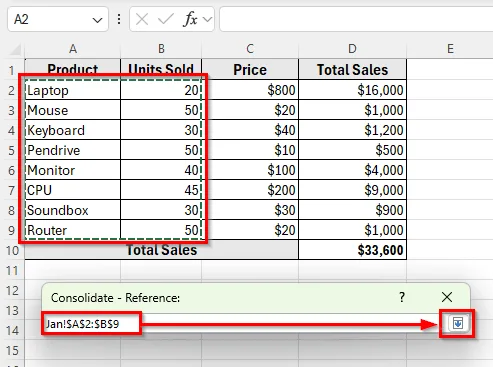
Task: Click the Price header cell
Action: click(250, 69)
